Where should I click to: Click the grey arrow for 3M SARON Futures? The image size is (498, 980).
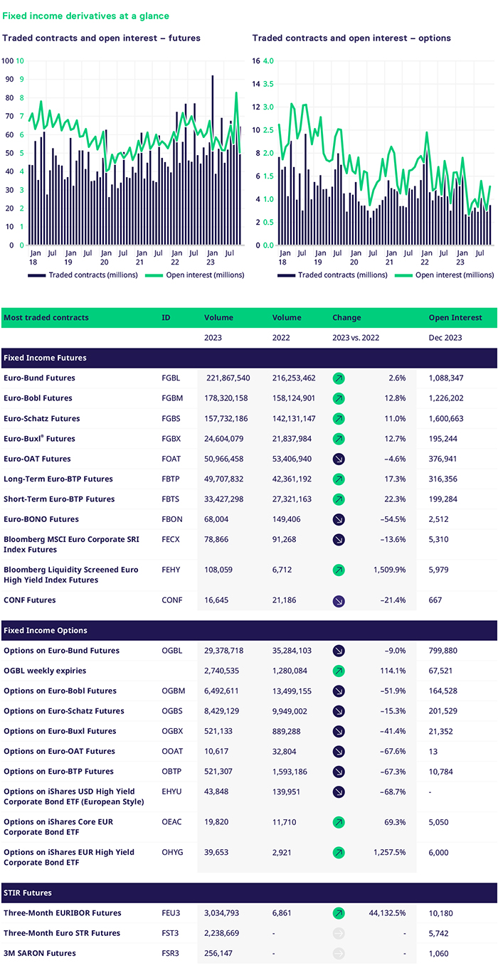pyautogui.click(x=339, y=953)
